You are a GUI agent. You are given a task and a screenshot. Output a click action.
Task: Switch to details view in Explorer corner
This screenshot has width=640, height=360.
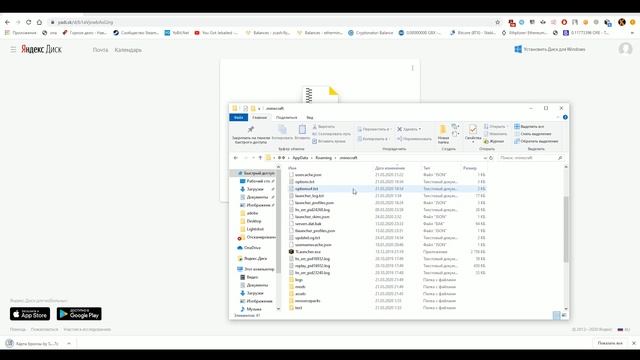click(x=556, y=315)
